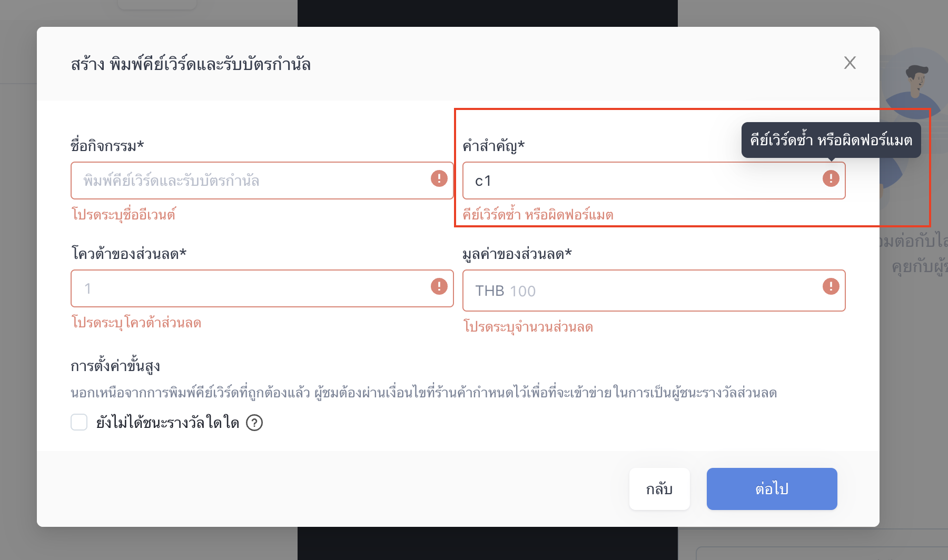
Task: Open help icon beside ยังไม่ได้ชนะรางวัลใดใด
Action: pyautogui.click(x=254, y=423)
